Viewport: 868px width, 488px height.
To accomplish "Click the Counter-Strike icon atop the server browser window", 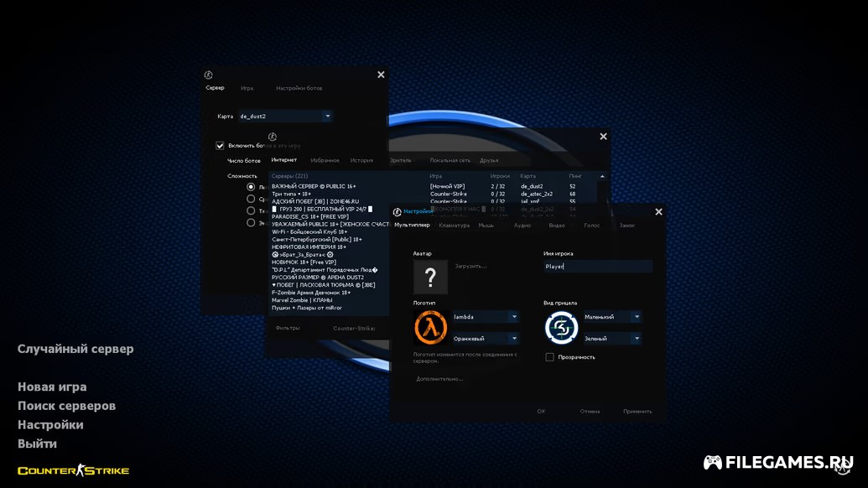I will [x=273, y=137].
